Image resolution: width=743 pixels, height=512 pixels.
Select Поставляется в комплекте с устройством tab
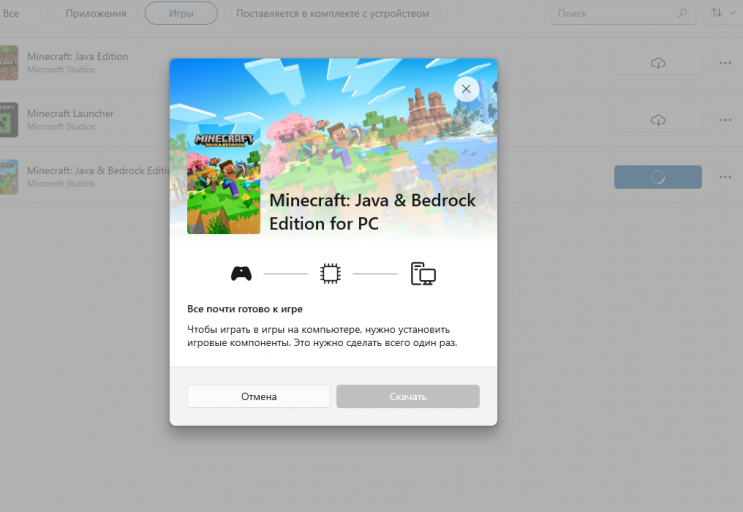point(333,13)
